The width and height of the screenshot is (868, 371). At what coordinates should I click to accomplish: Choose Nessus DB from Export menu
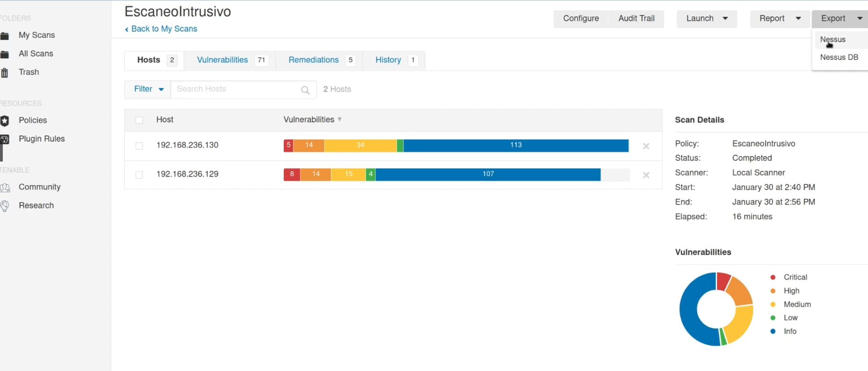(839, 57)
